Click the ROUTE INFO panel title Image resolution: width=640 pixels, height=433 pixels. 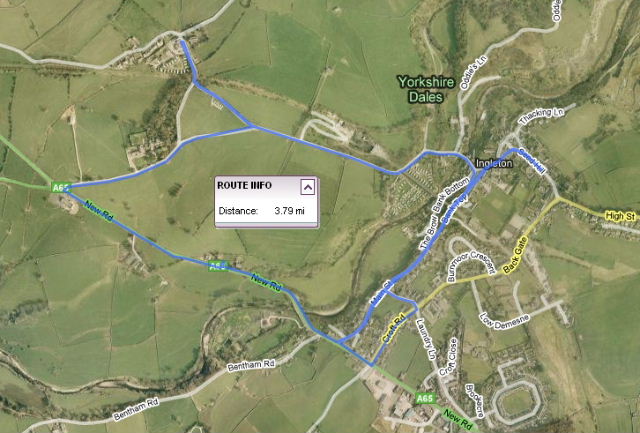[x=244, y=186]
